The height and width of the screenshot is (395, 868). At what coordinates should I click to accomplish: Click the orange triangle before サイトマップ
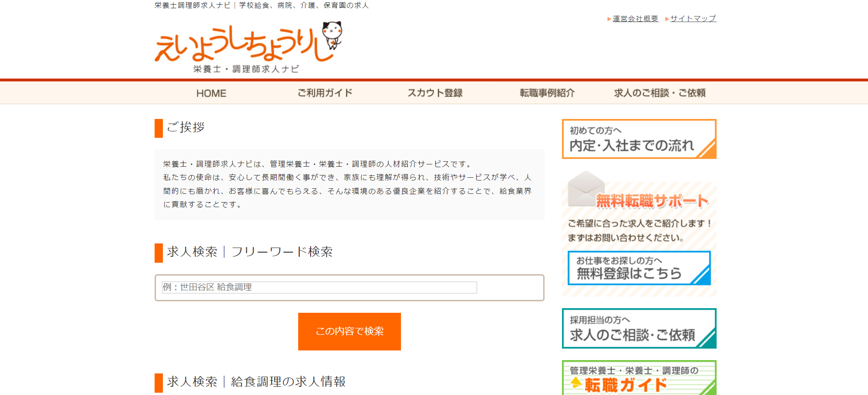click(x=667, y=19)
